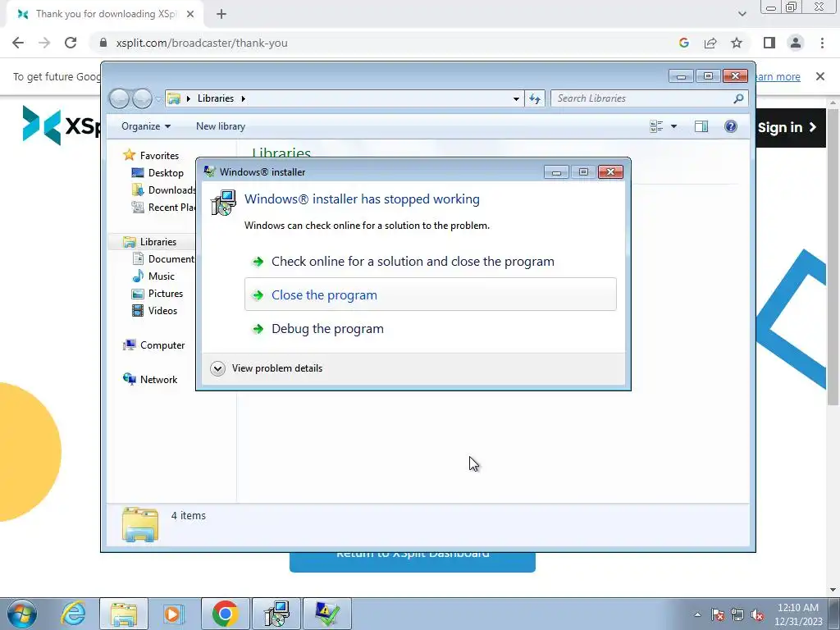This screenshot has height=630, width=840.
Task: Choose Check online for a solution option
Action: (x=430, y=262)
